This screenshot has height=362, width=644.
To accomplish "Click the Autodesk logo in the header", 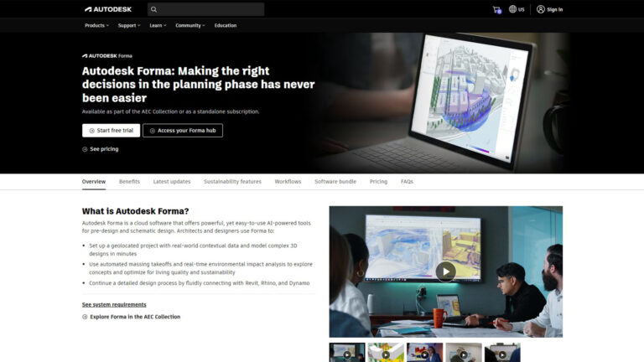I will click(108, 9).
